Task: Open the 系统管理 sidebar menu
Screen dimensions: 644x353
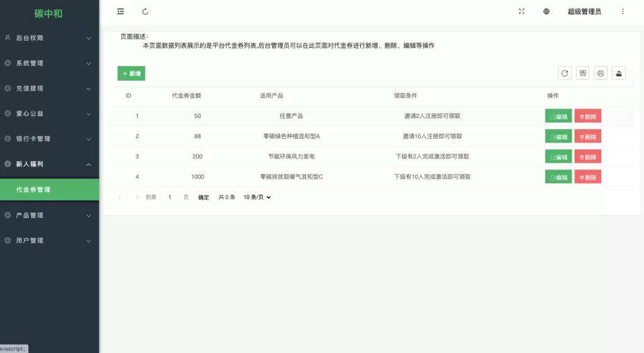Action: (x=49, y=63)
